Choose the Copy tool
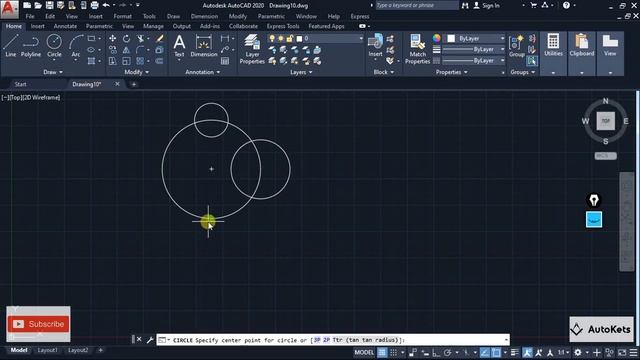 [112, 50]
